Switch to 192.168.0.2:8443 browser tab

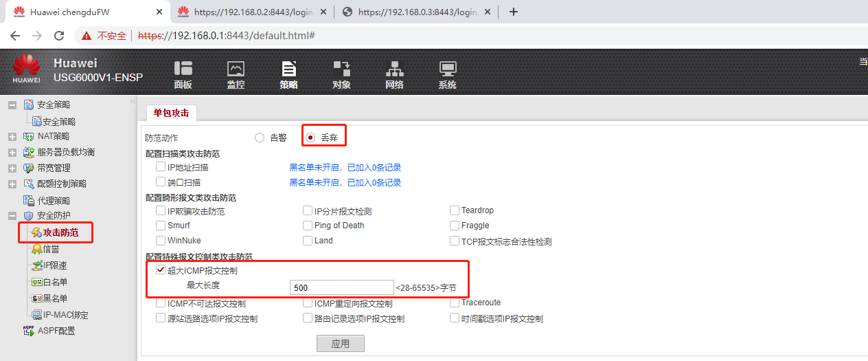pyautogui.click(x=251, y=12)
